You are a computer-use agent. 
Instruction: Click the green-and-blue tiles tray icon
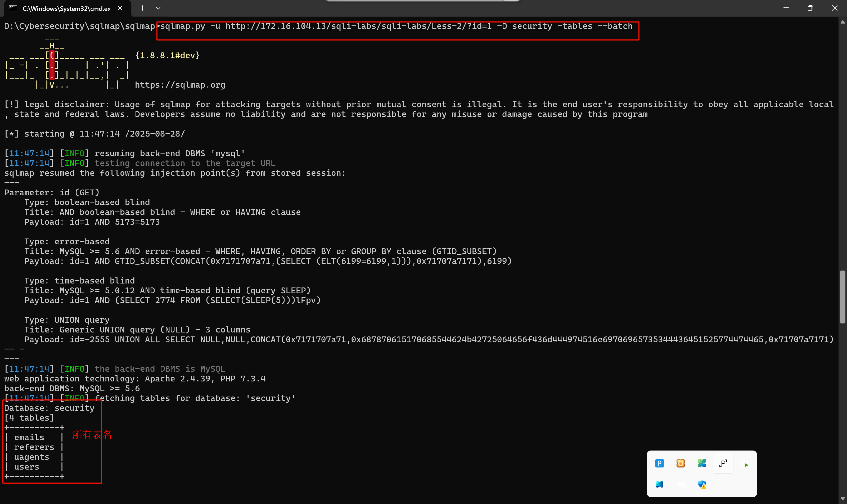click(702, 463)
